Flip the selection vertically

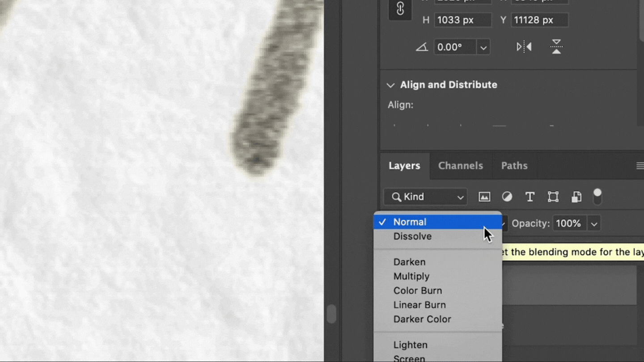556,46
